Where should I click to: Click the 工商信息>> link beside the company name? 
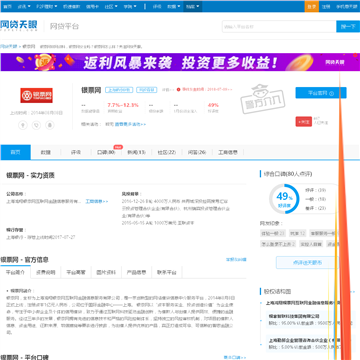click(97, 201)
